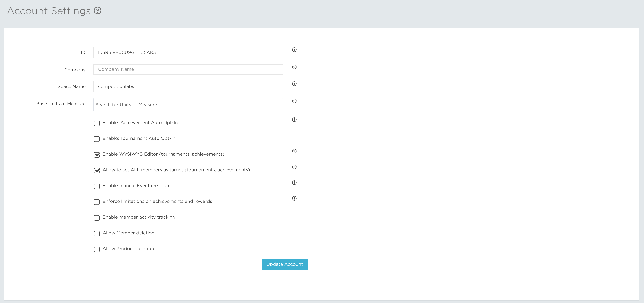
Task: Check Enforce limitations on achievements and rewards
Action: tap(97, 202)
